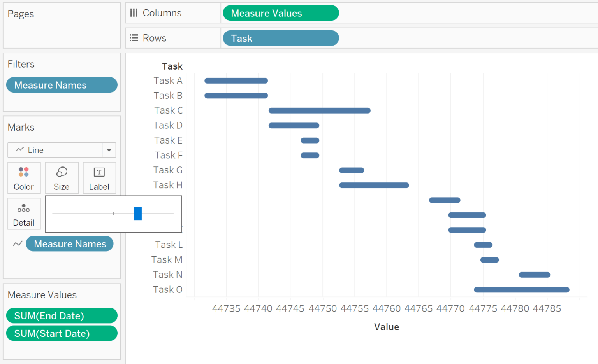Select the SUM(End Date) pill
The width and height of the screenshot is (598, 364).
[62, 315]
